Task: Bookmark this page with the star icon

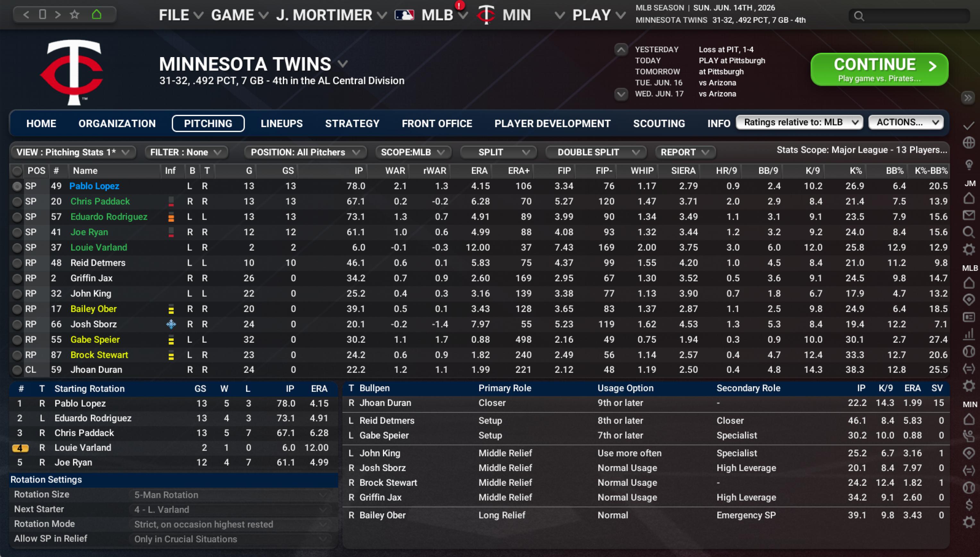Action: (x=75, y=14)
